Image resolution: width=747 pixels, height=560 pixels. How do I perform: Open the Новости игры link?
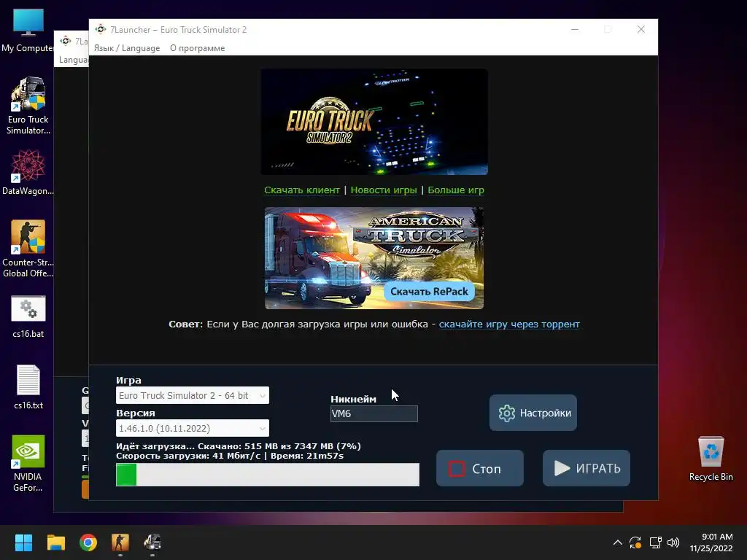384,190
